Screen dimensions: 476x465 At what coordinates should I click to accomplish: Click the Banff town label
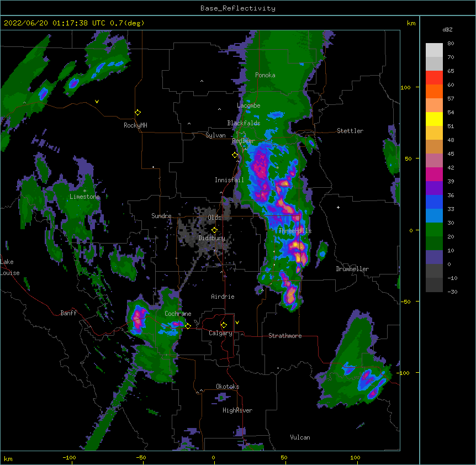click(68, 313)
